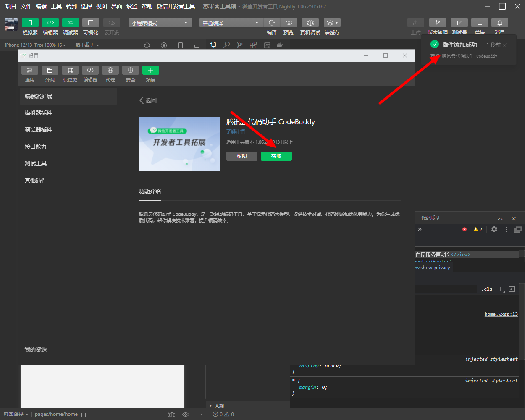The image size is (525, 420).
Task: Open the 清缓存 clear cache dropdown
Action: tap(332, 23)
